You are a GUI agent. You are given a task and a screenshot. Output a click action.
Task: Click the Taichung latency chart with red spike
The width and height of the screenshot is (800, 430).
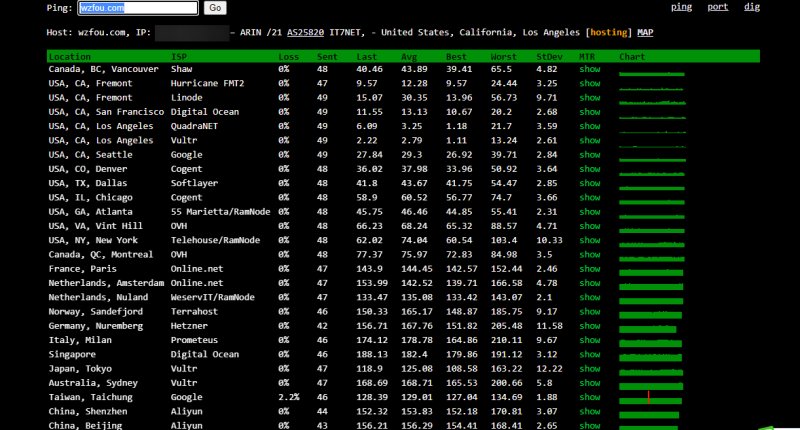(651, 398)
